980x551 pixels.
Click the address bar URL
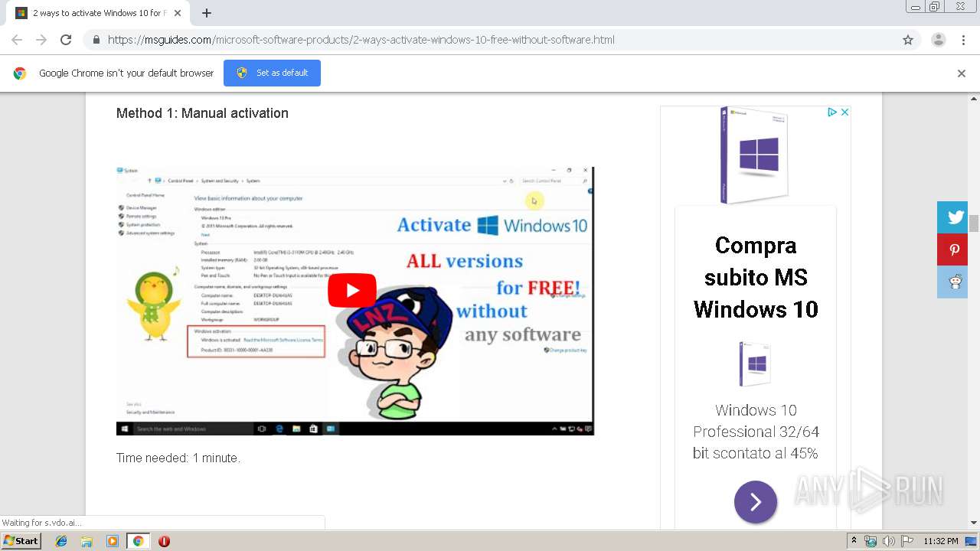[x=361, y=40]
